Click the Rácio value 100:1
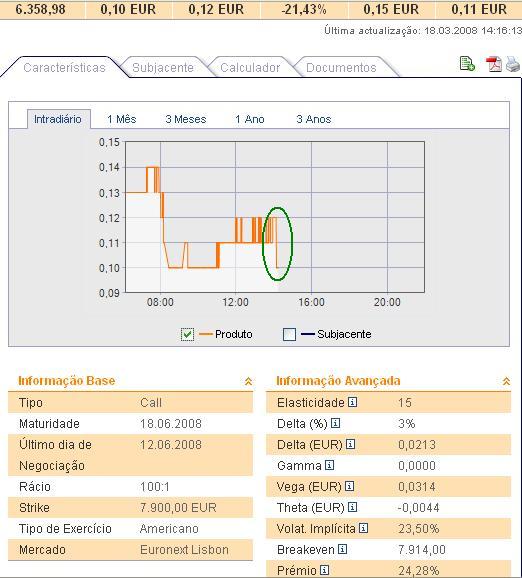The height and width of the screenshot is (578, 522). pyautogui.click(x=155, y=487)
